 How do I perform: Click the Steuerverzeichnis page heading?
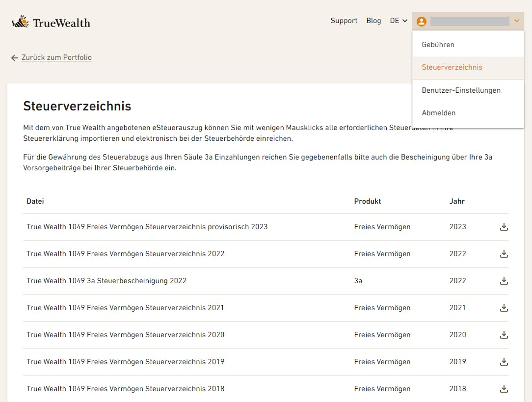(77, 106)
